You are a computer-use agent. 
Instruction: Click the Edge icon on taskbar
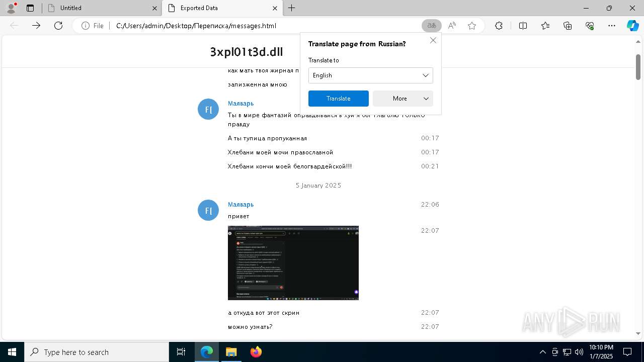point(207,352)
